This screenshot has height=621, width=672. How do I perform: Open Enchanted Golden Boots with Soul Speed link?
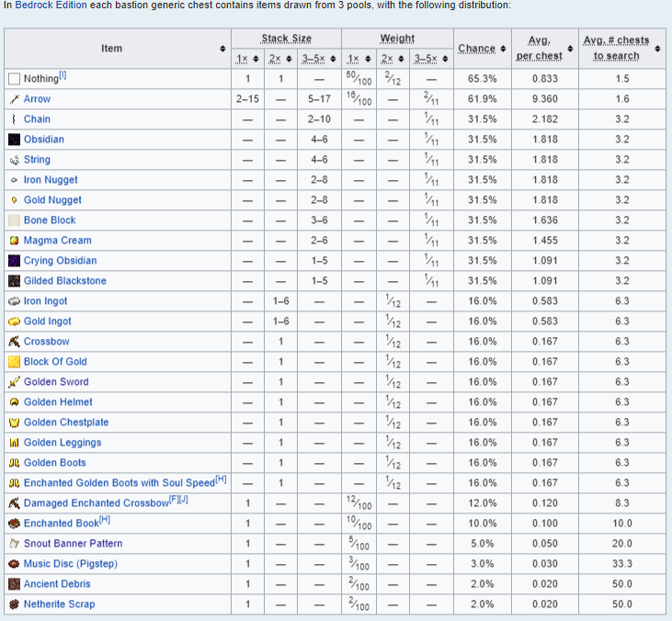(120, 482)
